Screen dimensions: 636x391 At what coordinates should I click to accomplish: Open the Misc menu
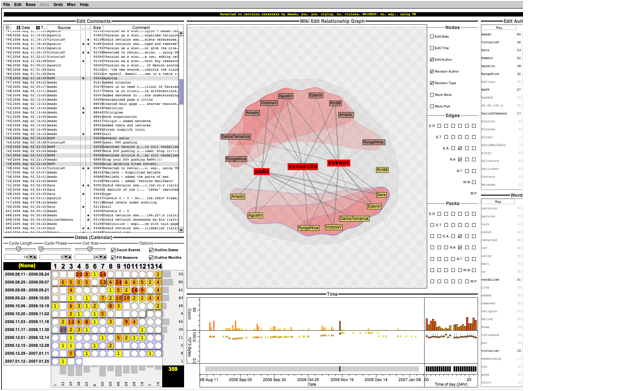pyautogui.click(x=71, y=4)
